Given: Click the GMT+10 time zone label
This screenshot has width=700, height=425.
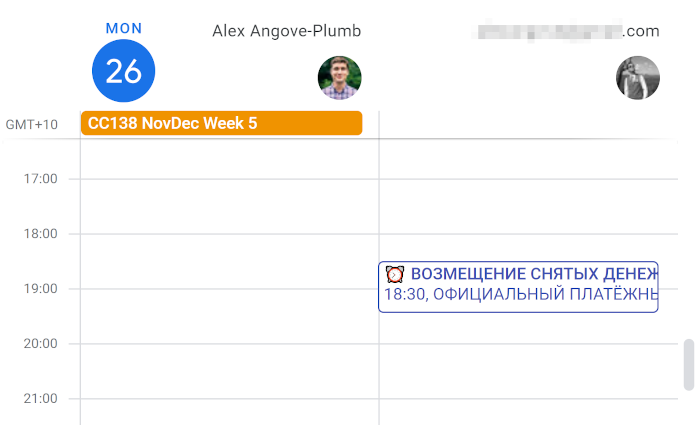Looking at the screenshot, I should [x=31, y=125].
